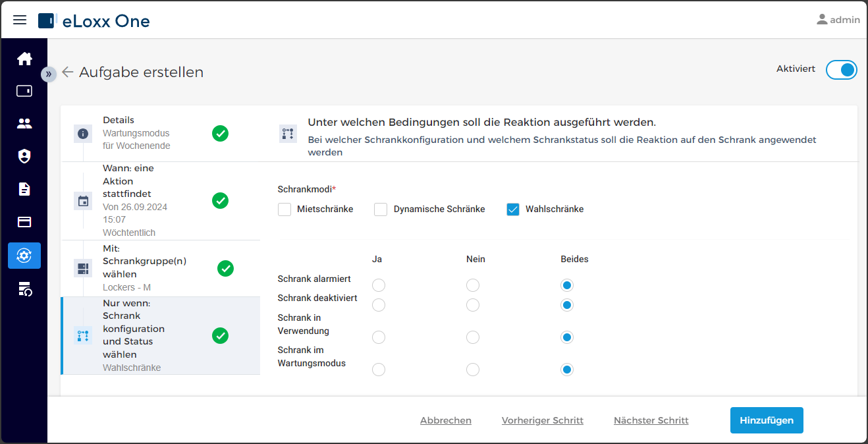Click the conditions icon in the panel header
Viewport: 868px width, 444px height.
click(288, 134)
